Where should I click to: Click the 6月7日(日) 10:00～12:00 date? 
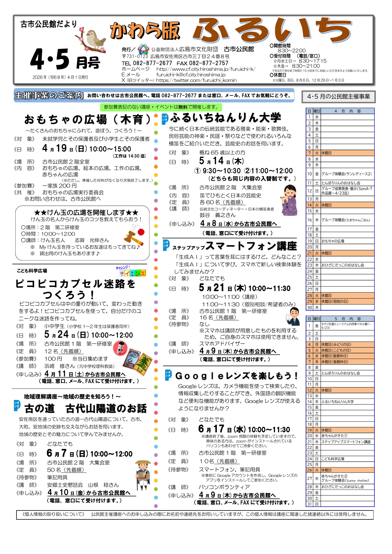pyautogui.click(x=90, y=453)
